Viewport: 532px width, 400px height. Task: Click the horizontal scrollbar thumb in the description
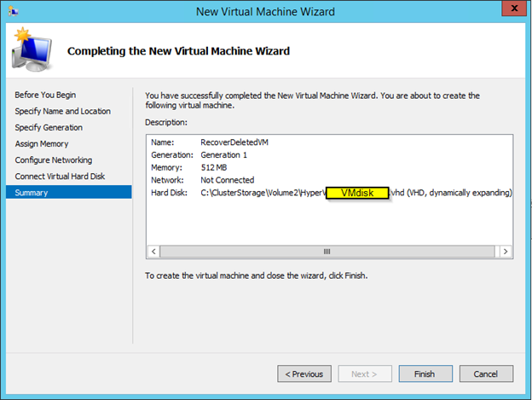327,252
